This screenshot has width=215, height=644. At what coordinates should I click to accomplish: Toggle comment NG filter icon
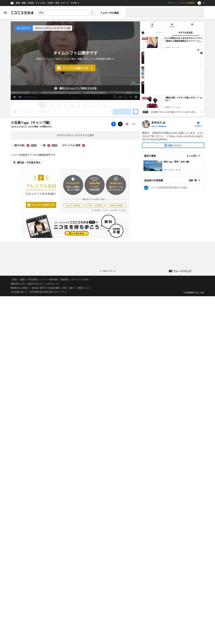pyautogui.click(x=143, y=33)
